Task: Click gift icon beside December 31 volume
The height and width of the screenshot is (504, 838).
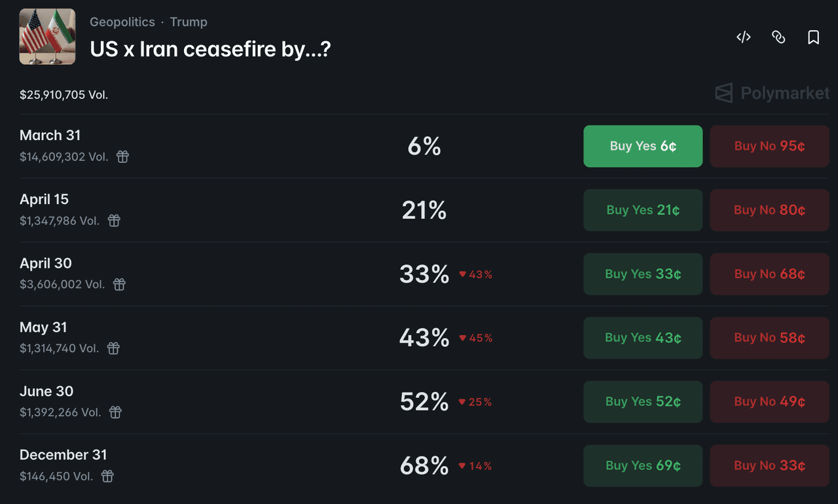Action: pyautogui.click(x=107, y=477)
